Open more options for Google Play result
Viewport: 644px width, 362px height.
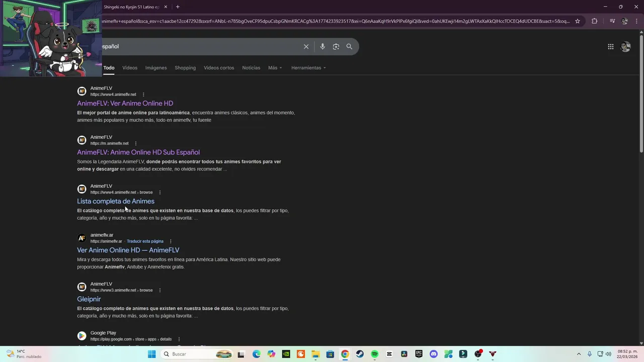(x=179, y=339)
